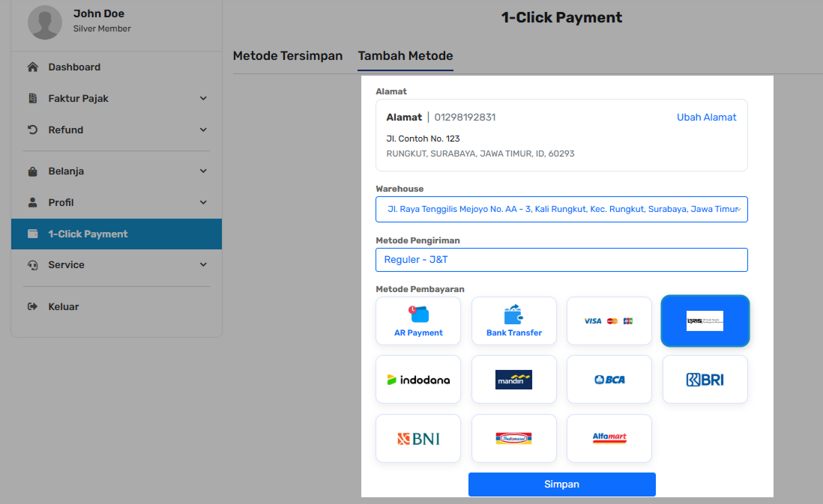Open the Faktur Pajak menu label

pos(78,98)
